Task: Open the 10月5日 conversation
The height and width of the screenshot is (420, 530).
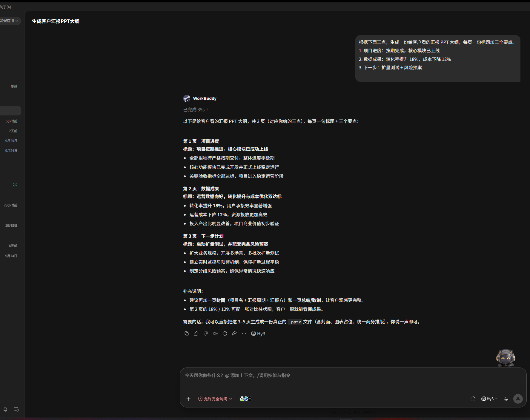Action: (x=11, y=226)
